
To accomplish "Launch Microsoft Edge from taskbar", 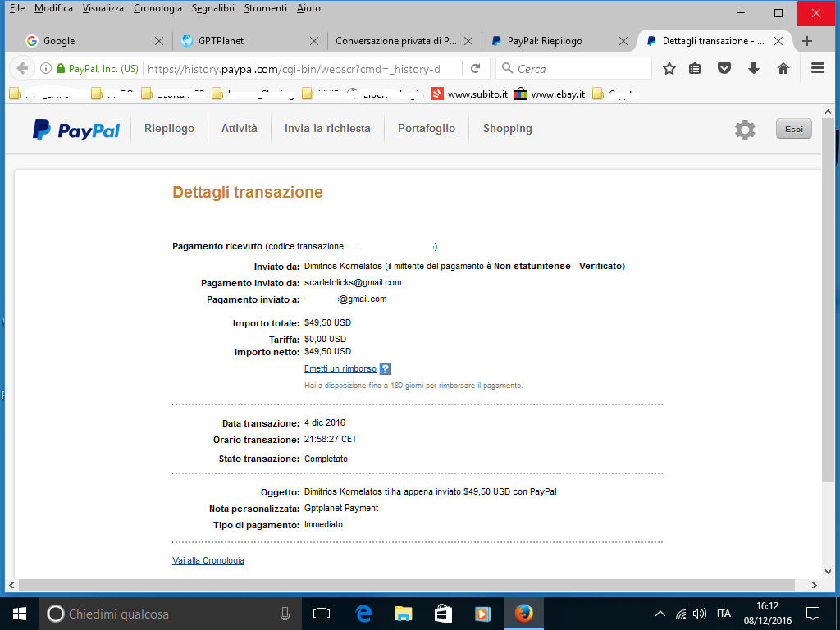I will 363,614.
